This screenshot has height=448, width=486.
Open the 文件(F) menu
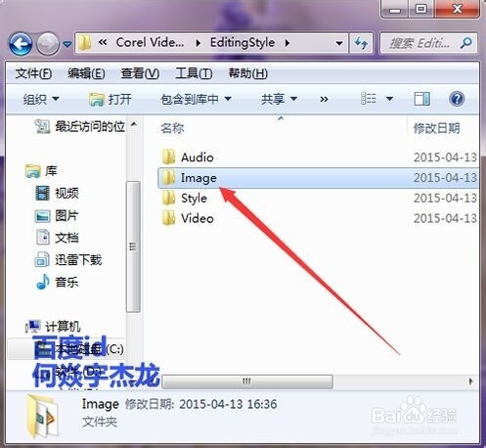pos(33,73)
